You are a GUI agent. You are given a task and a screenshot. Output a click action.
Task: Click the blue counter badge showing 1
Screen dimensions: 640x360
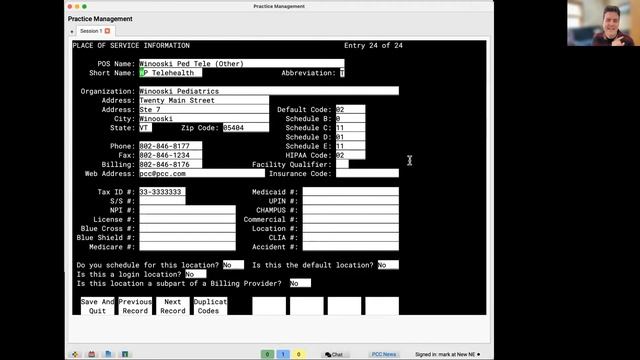tap(283, 354)
